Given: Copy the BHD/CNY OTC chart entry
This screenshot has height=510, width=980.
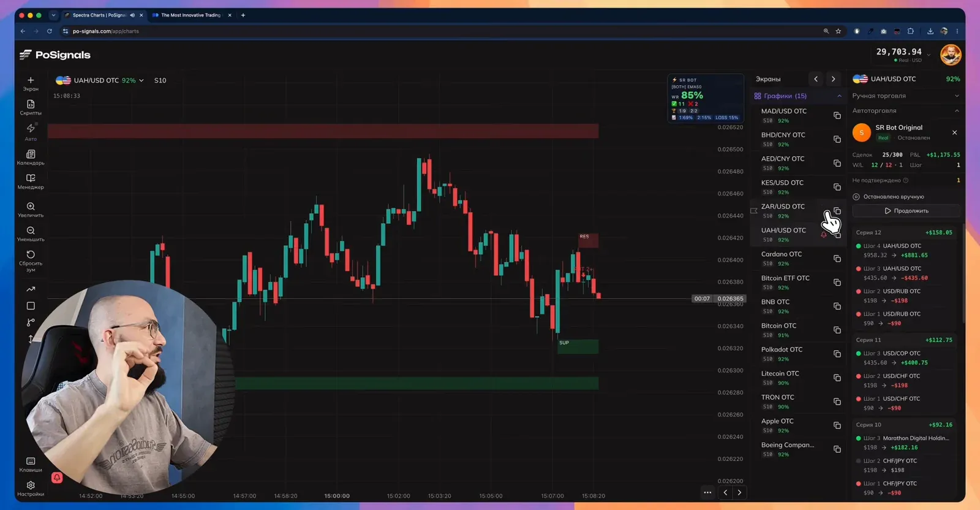Looking at the screenshot, I should [x=837, y=139].
